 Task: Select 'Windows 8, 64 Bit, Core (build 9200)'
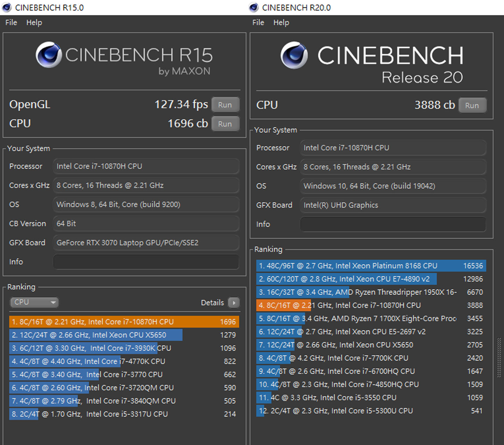(146, 204)
